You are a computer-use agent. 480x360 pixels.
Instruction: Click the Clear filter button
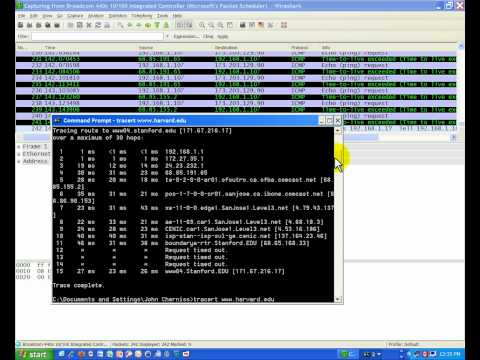click(x=208, y=36)
